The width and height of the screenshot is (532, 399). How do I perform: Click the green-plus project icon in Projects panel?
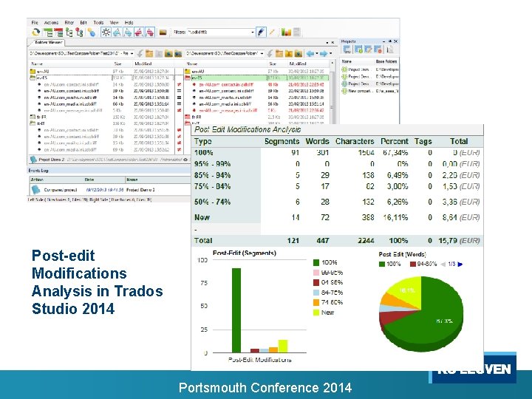pos(358,50)
